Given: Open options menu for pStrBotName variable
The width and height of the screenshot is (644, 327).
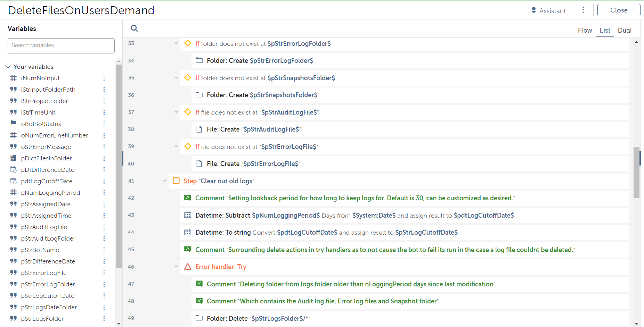Looking at the screenshot, I should tap(104, 250).
